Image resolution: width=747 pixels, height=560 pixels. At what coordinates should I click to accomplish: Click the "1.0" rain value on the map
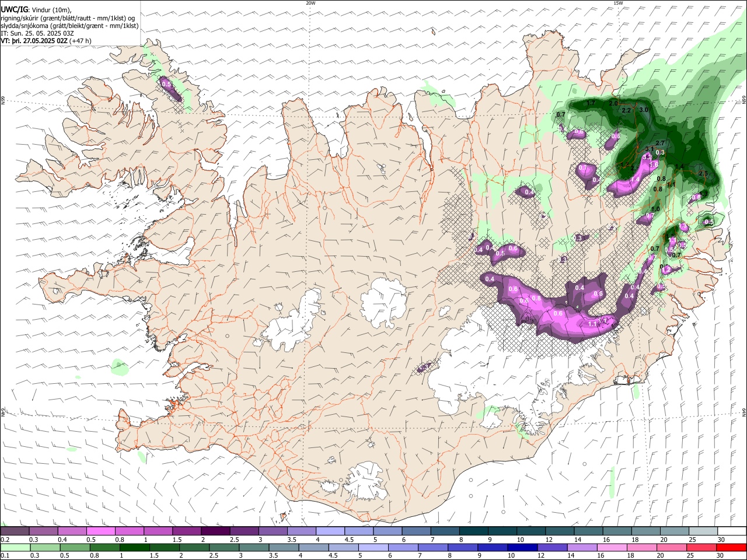[655, 209]
